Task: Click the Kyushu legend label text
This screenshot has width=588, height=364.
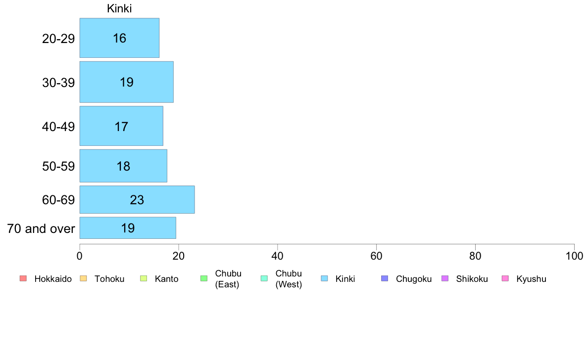Action: click(x=531, y=279)
